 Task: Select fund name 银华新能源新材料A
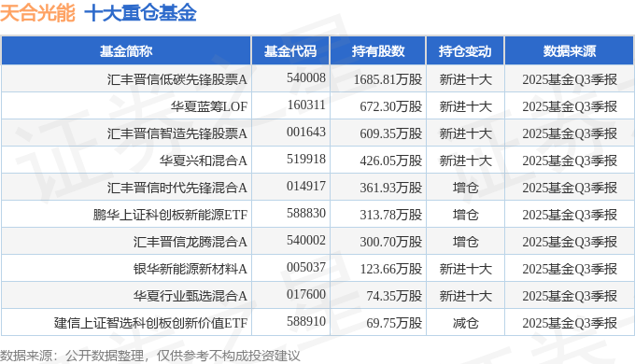(x=190, y=269)
